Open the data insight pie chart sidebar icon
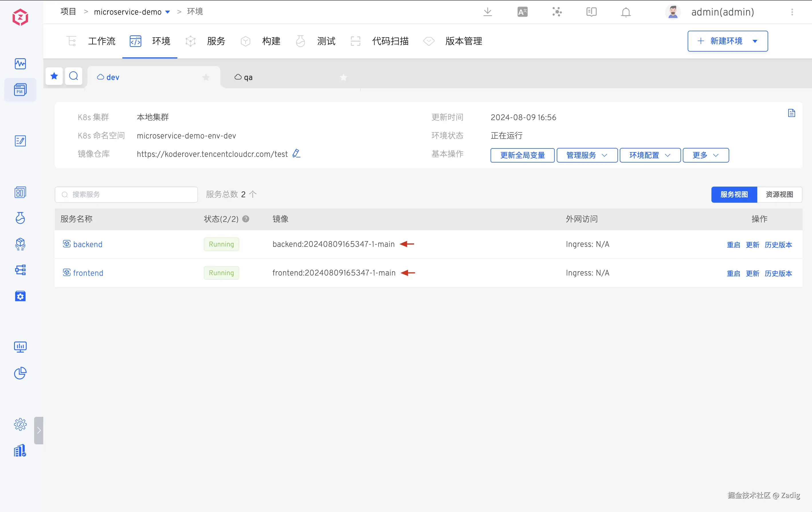The image size is (812, 512). (20, 373)
